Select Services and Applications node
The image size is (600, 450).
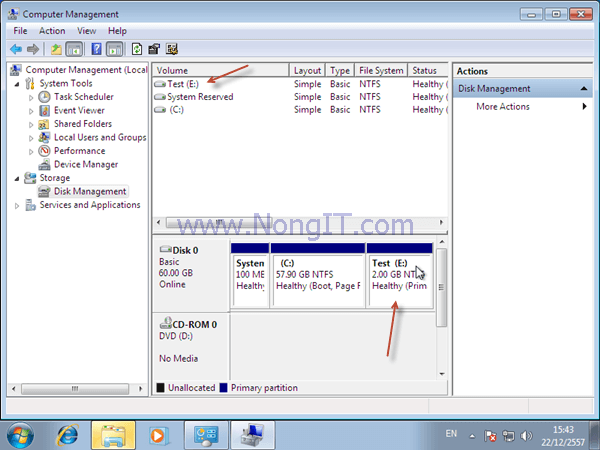click(90, 205)
